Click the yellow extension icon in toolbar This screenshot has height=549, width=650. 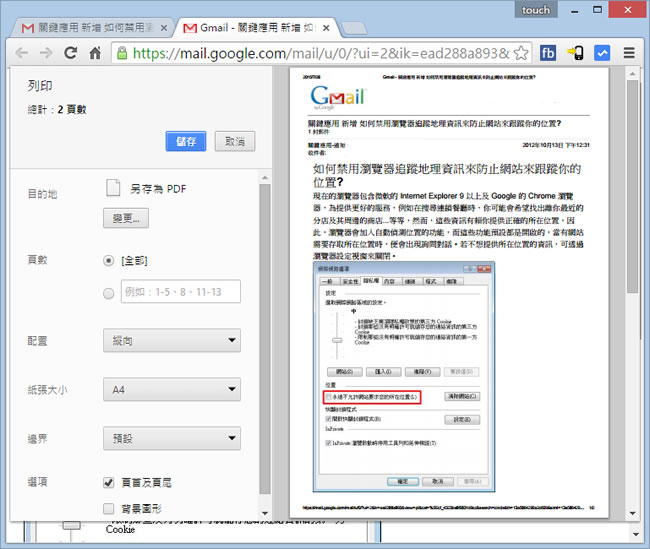[x=576, y=53]
